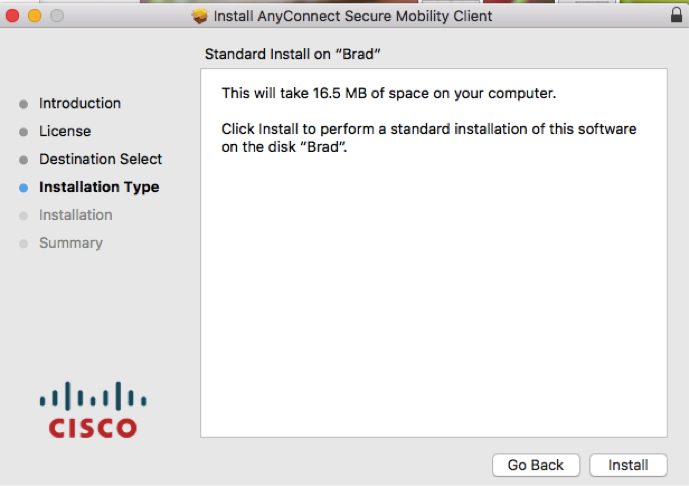
Task: Click the gray bullet beside Introduction
Action: [24, 103]
